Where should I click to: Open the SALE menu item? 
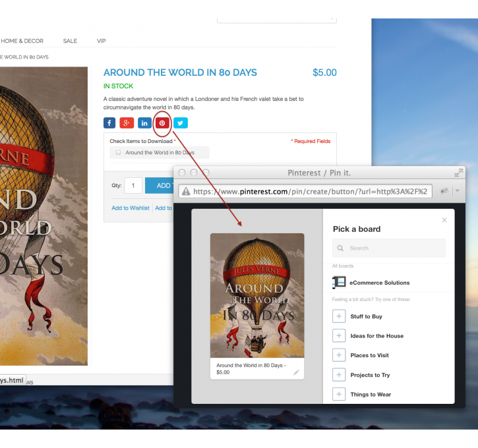70,41
